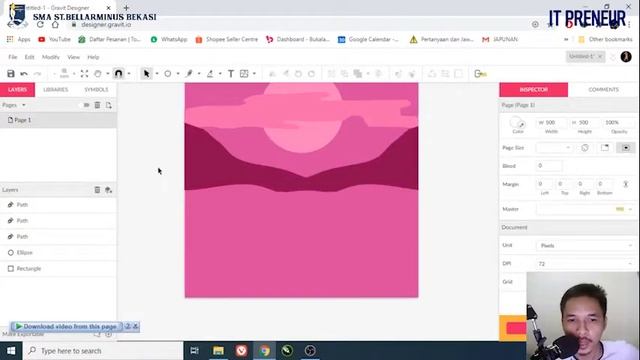The height and width of the screenshot is (360, 640).
Task: Open the File menu
Action: 13,57
